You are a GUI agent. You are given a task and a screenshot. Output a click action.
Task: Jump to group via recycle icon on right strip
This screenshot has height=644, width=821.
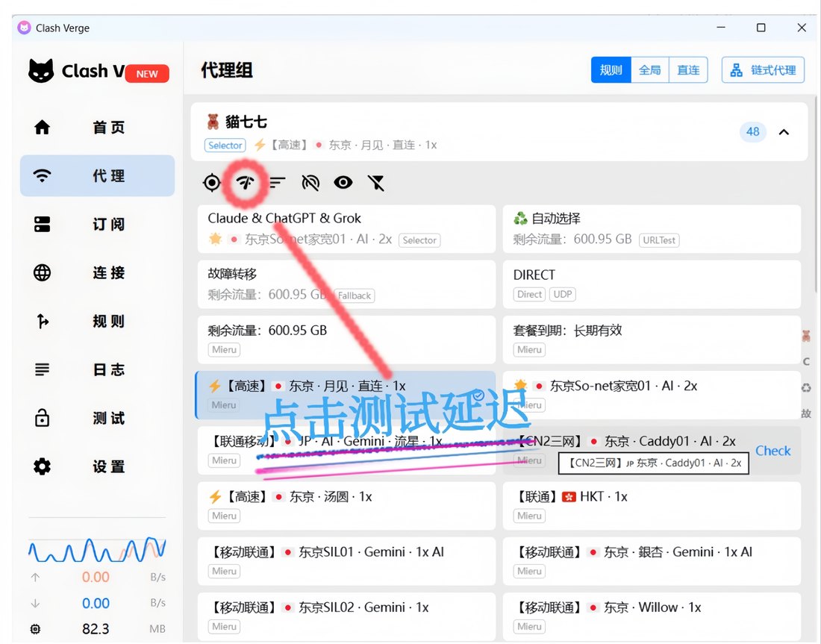806,387
